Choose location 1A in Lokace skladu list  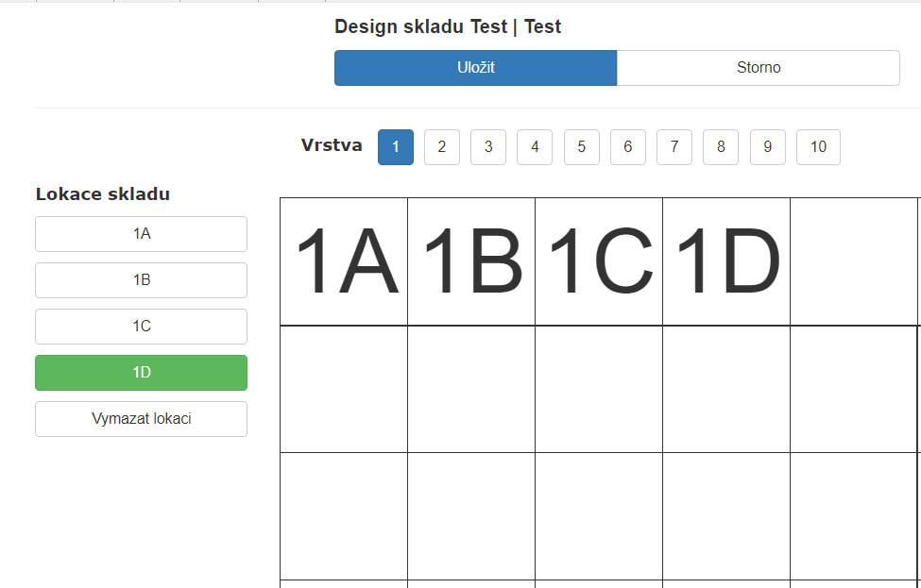141,234
